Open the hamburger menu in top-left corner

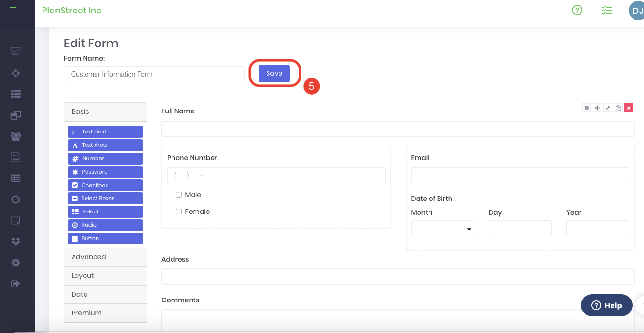tap(16, 11)
